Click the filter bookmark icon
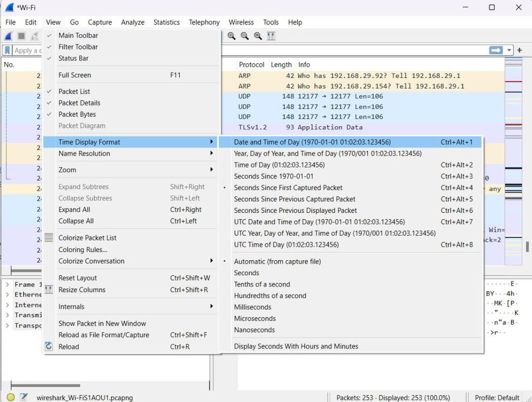Screen dimensions: 532x402 [7, 50]
